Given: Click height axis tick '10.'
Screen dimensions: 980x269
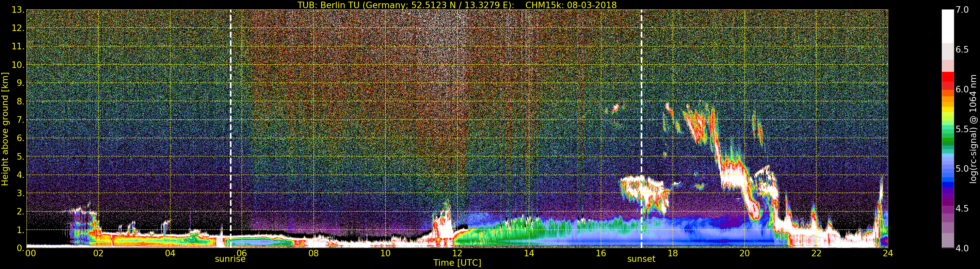Looking at the screenshot, I should pyautogui.click(x=18, y=65).
